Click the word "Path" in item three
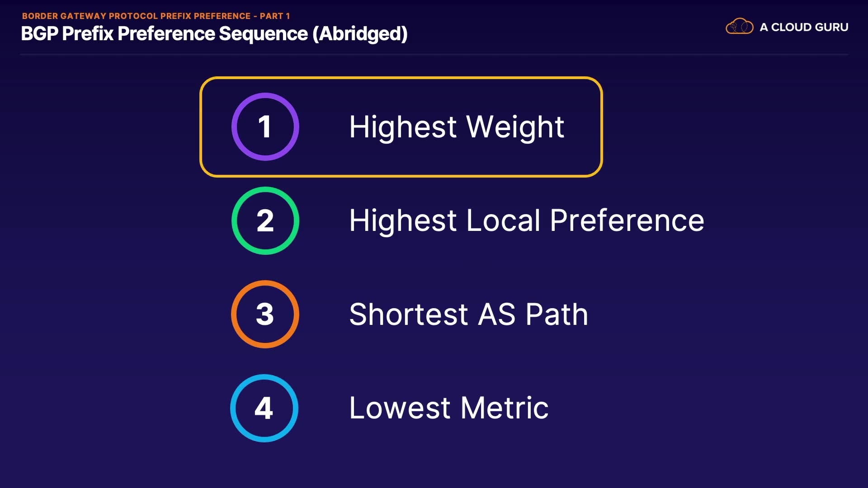Screen dimensions: 868x488 click(557, 314)
